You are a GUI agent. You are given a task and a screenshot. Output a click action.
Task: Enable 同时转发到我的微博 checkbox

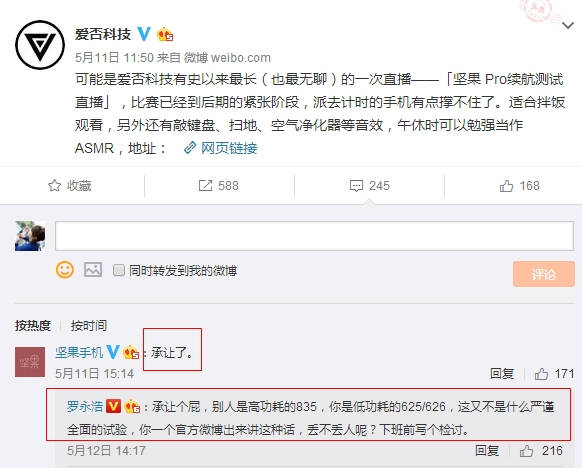[x=119, y=270]
